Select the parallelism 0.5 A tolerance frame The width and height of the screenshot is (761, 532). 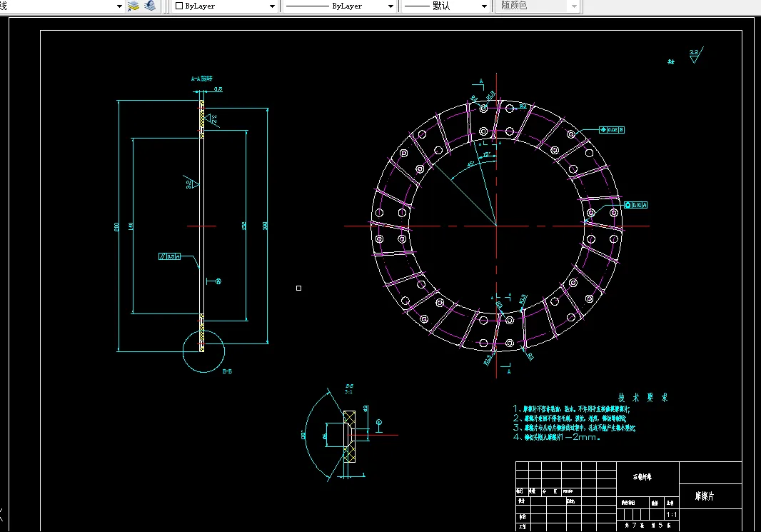[169, 256]
